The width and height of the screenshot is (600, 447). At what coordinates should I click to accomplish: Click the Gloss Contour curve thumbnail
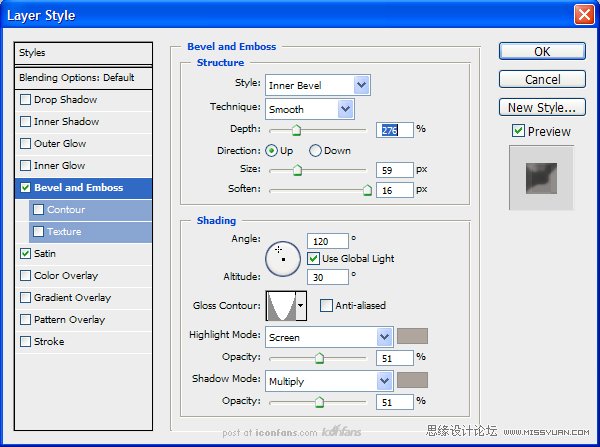click(x=281, y=305)
